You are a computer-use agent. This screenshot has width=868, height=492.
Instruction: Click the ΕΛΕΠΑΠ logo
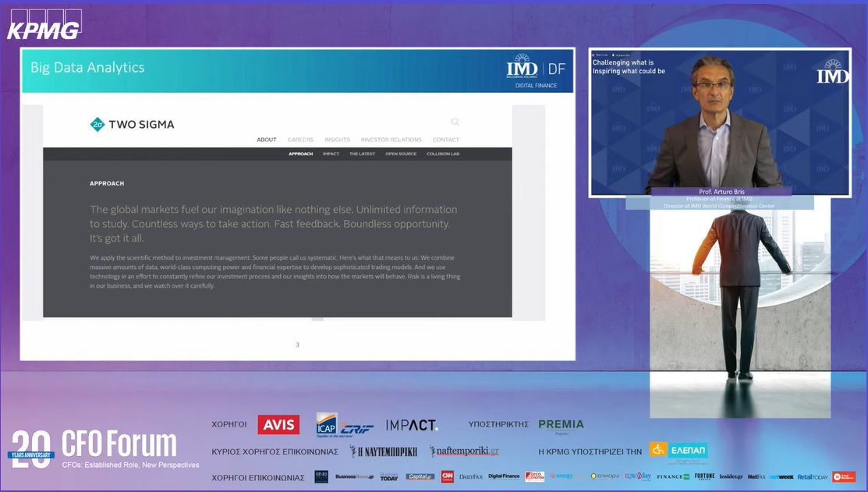coord(678,451)
